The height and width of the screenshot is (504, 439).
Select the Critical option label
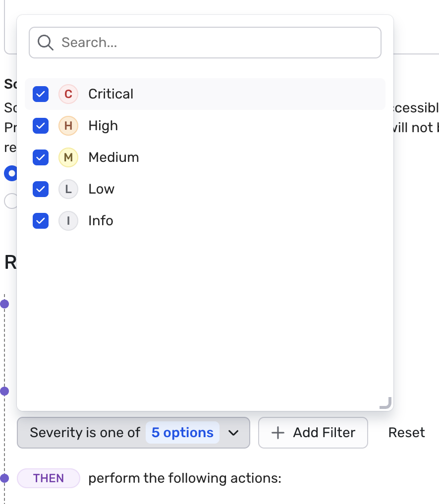coord(110,94)
